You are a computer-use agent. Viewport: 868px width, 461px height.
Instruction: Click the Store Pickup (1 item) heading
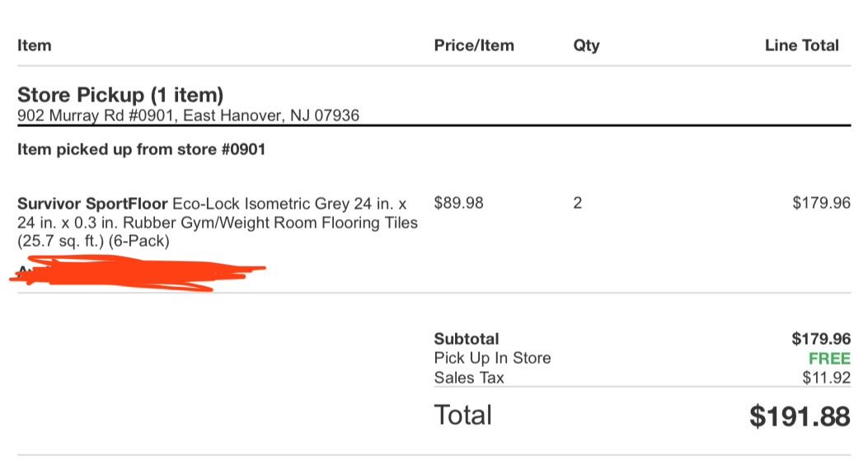pyautogui.click(x=120, y=95)
